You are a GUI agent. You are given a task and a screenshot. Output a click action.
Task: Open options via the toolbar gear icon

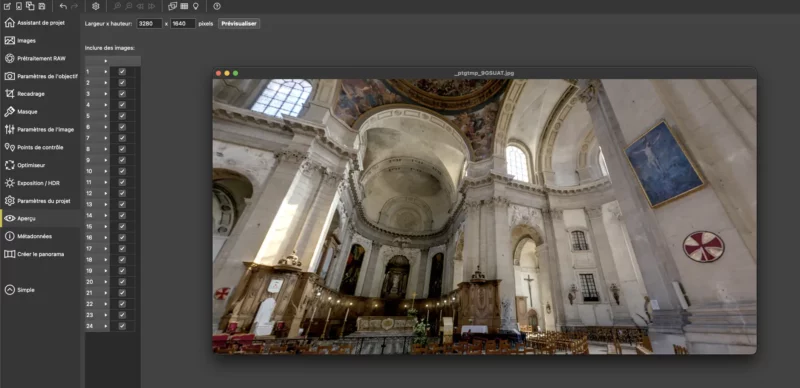[95, 6]
